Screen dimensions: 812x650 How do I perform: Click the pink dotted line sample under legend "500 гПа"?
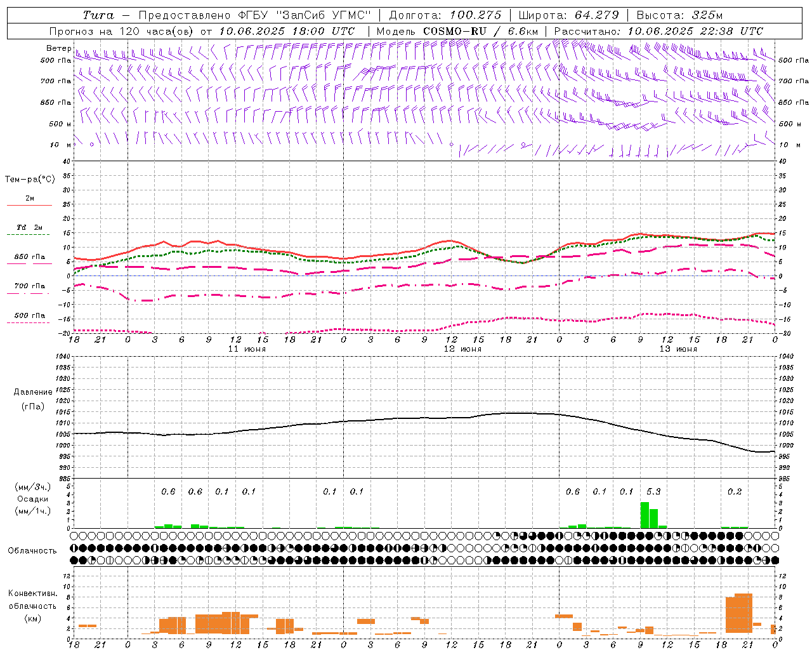28,322
